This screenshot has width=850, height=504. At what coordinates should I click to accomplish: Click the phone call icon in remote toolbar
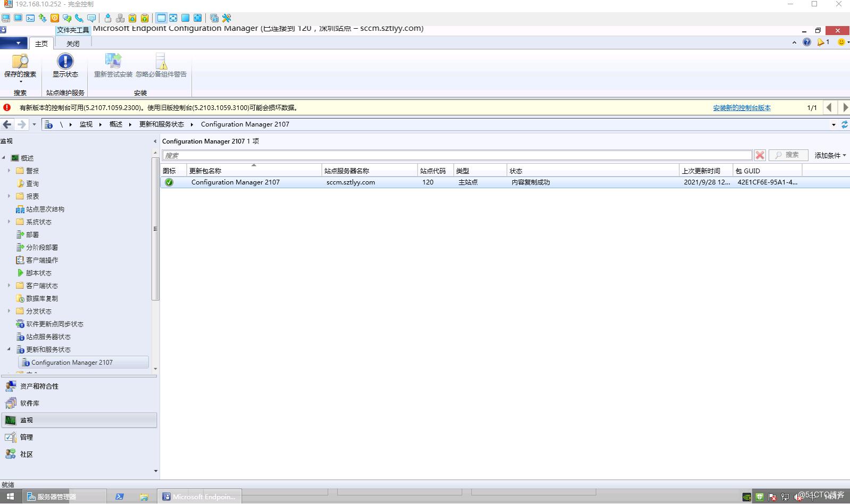[79, 18]
